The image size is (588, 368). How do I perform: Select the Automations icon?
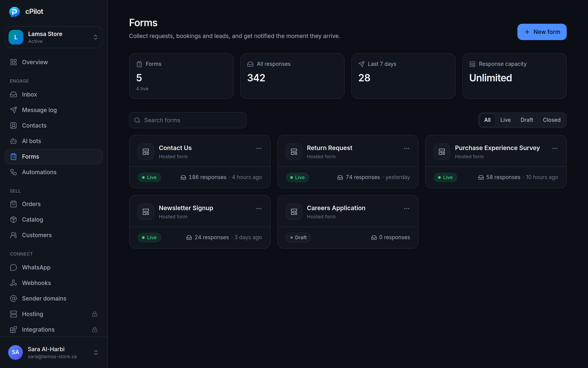13,172
